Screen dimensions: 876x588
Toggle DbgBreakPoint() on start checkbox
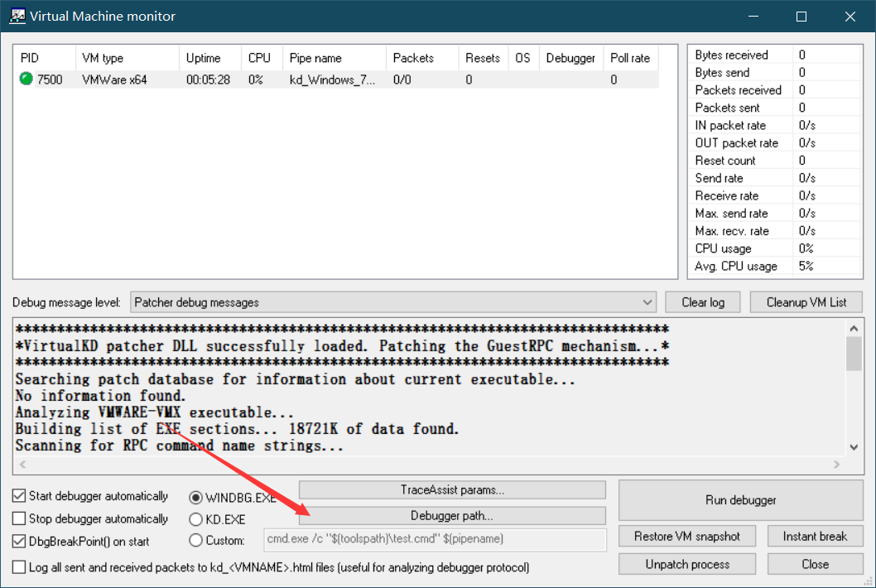point(19,541)
